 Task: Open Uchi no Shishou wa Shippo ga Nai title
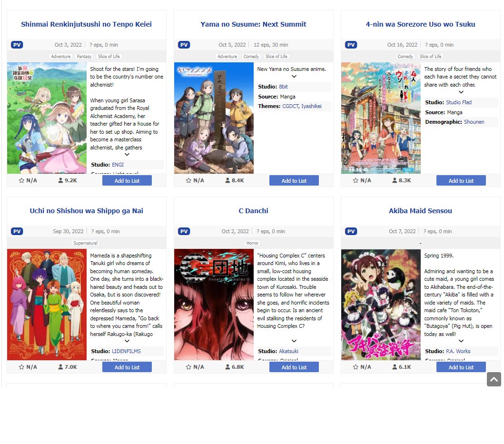87,211
